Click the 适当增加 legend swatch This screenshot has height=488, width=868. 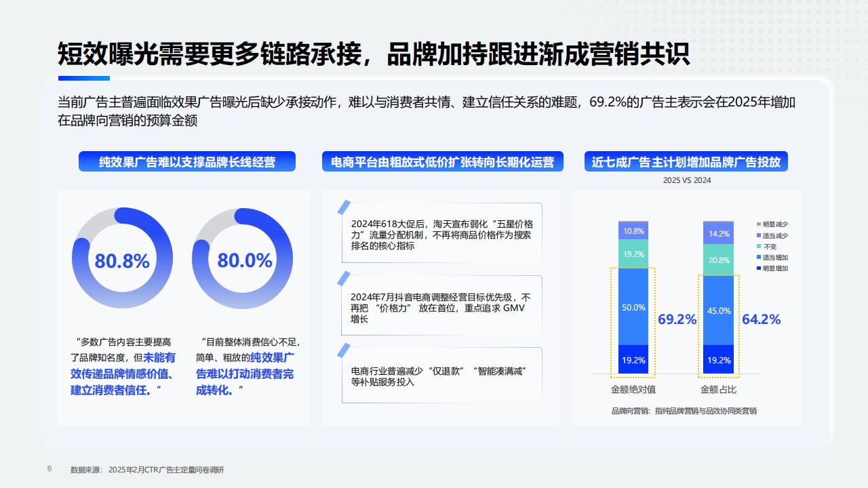tap(759, 258)
